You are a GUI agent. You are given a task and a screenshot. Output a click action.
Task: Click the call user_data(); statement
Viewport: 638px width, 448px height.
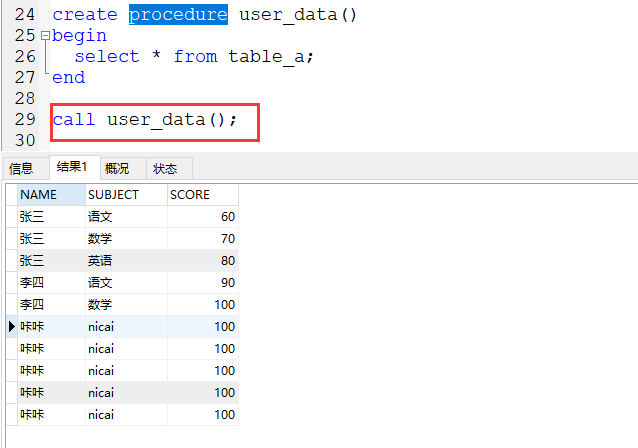(144, 120)
